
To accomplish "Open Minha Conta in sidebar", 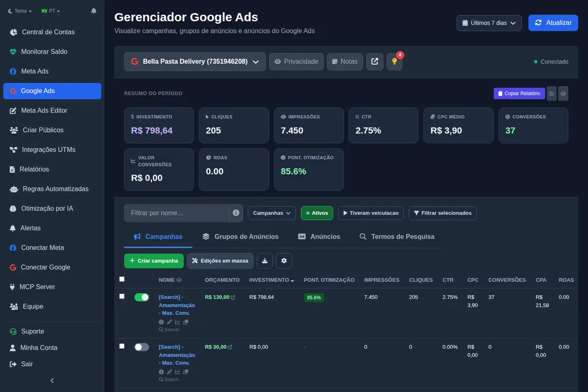I will [x=52, y=347].
